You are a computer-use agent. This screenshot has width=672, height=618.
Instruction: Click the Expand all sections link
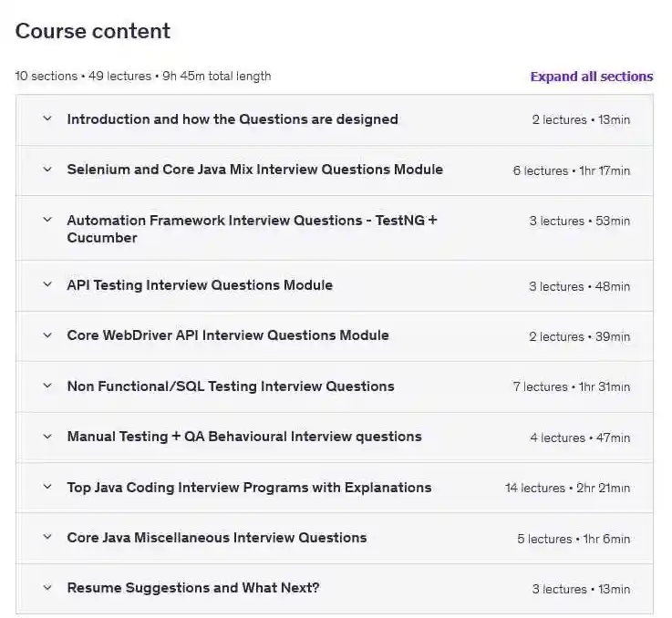tap(591, 77)
